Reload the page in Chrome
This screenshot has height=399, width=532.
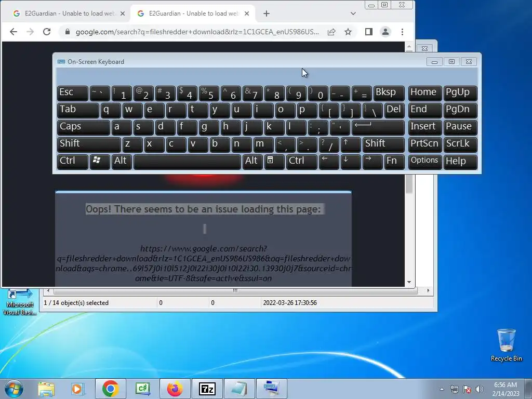point(47,32)
